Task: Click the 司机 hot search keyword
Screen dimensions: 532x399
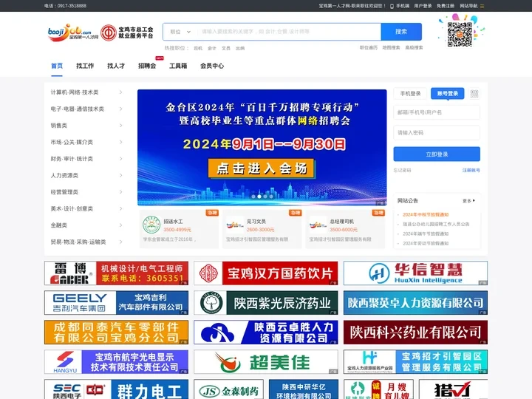Action: 198,48
